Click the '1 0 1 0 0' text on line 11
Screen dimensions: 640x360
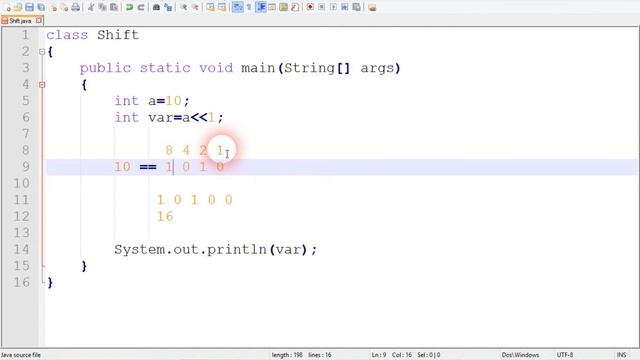pyautogui.click(x=195, y=200)
